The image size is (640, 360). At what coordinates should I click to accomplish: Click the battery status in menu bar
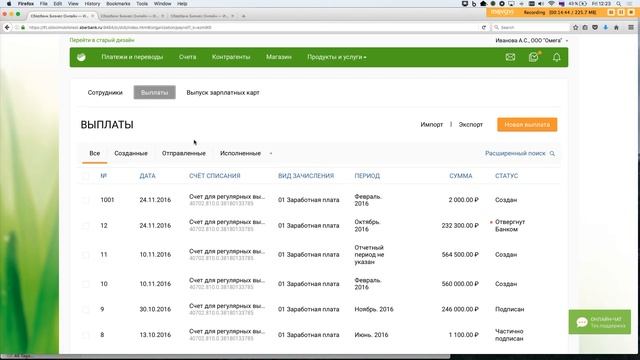(577, 4)
